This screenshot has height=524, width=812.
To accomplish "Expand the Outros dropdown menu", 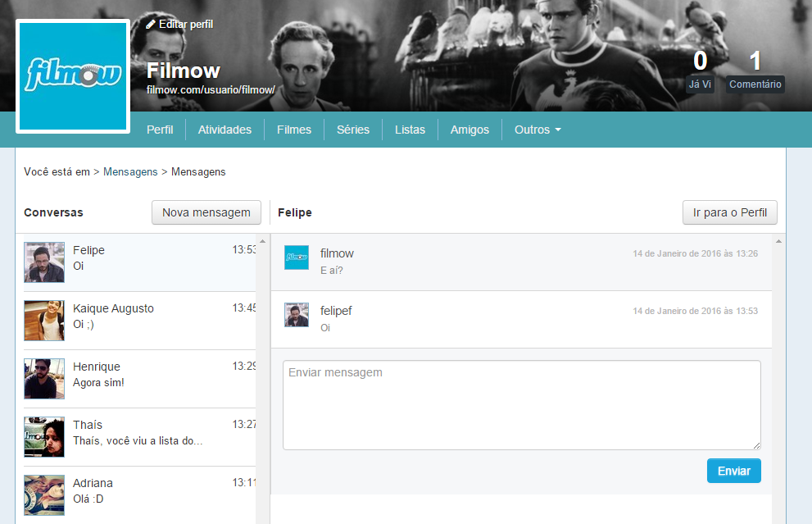I will [538, 130].
